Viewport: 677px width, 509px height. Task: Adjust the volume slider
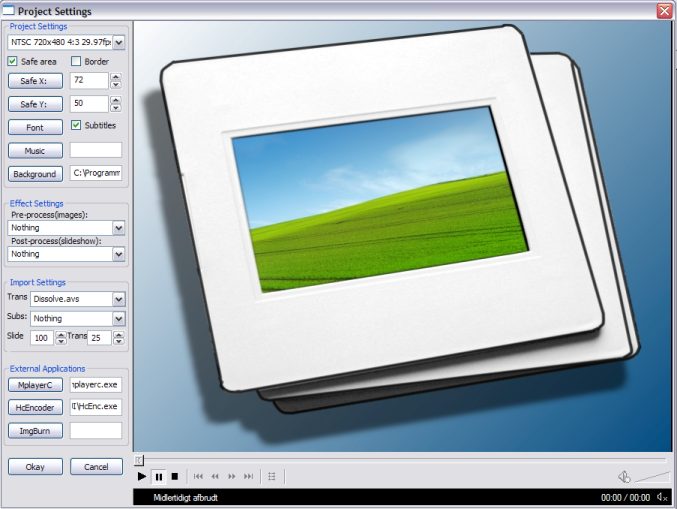coord(652,477)
